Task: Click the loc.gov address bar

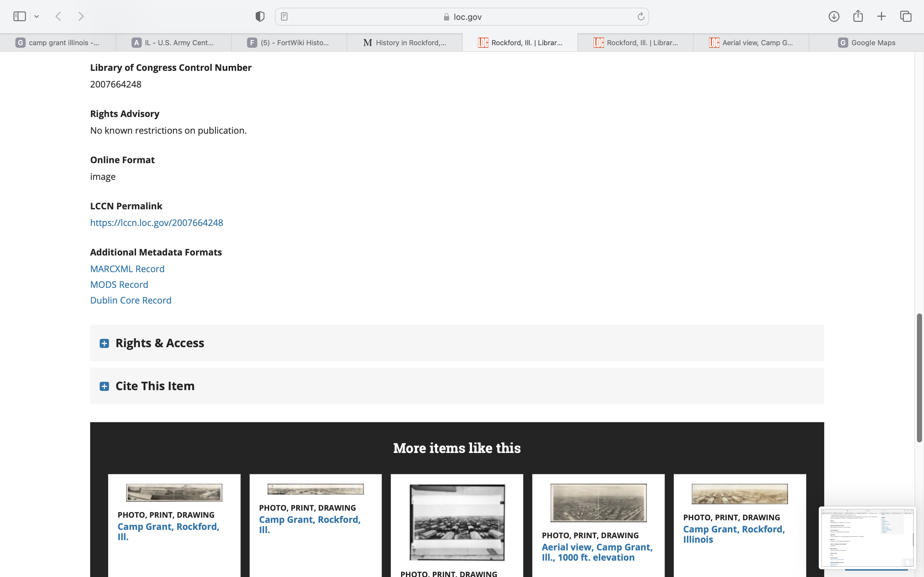Action: point(462,17)
